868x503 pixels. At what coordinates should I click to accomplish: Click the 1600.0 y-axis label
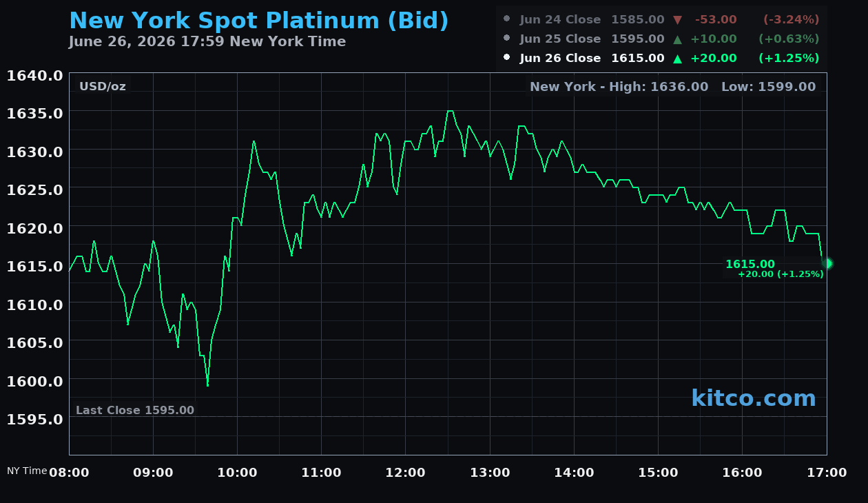[34, 381]
